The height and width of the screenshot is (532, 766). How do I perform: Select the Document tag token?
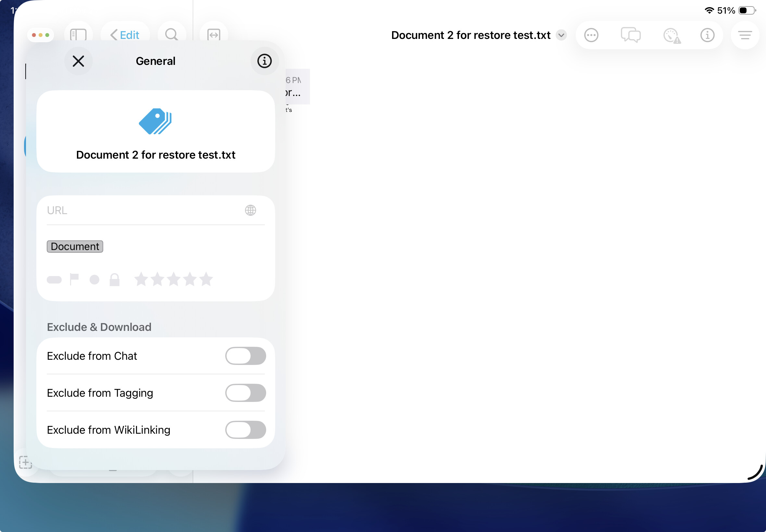(75, 246)
